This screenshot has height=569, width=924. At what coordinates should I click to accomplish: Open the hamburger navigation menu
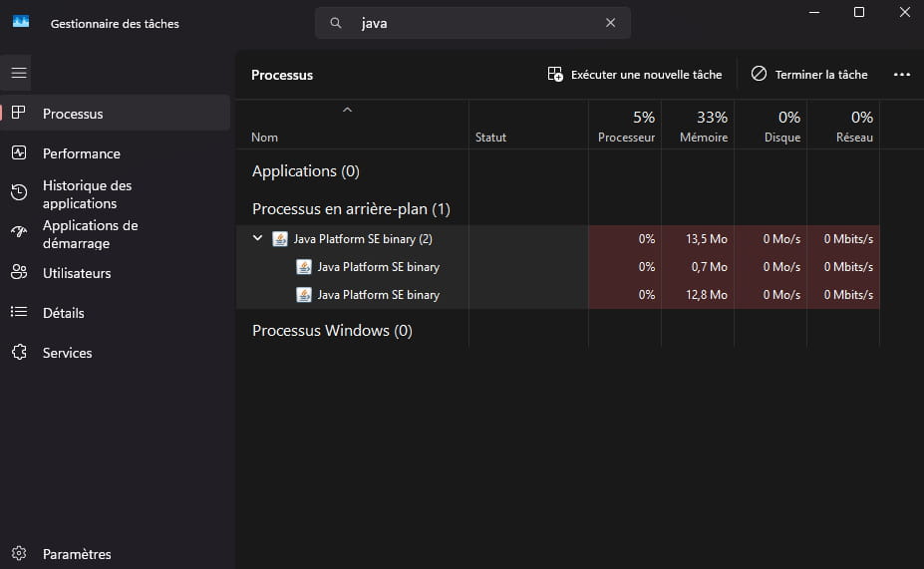point(19,73)
